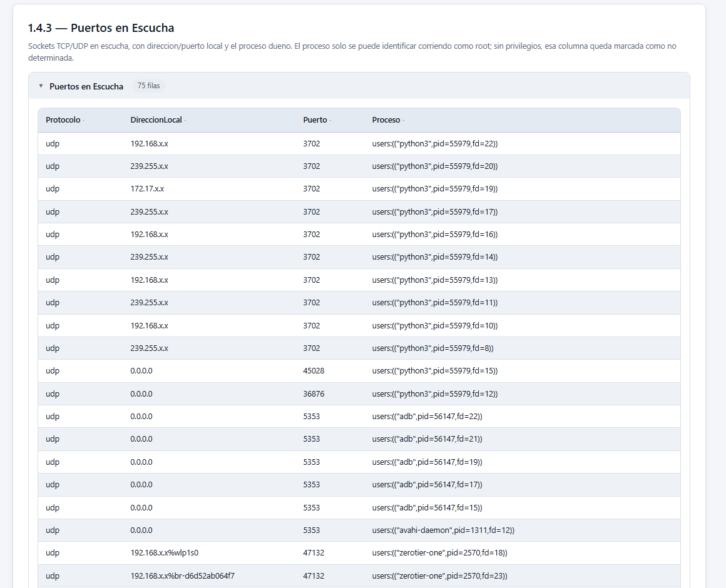
Task: Click address '192.168.x.x%br-d6d52ab064f7'
Action: pos(182,576)
